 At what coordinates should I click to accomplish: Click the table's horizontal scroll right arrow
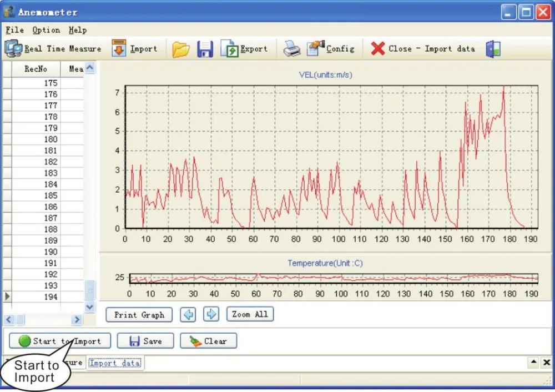pyautogui.click(x=77, y=320)
